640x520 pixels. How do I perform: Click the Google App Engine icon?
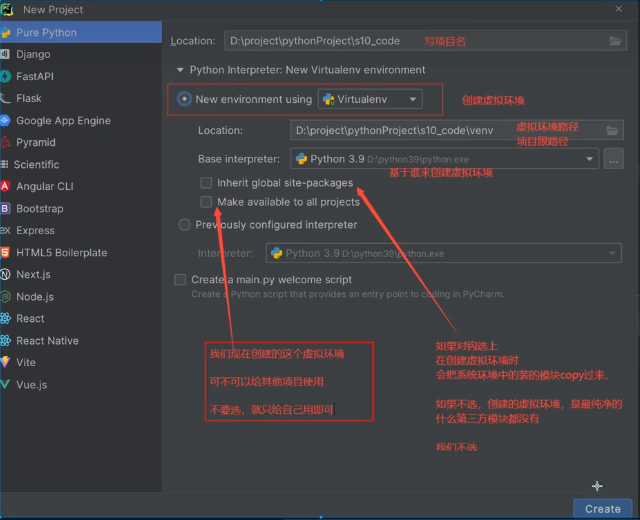(5, 120)
